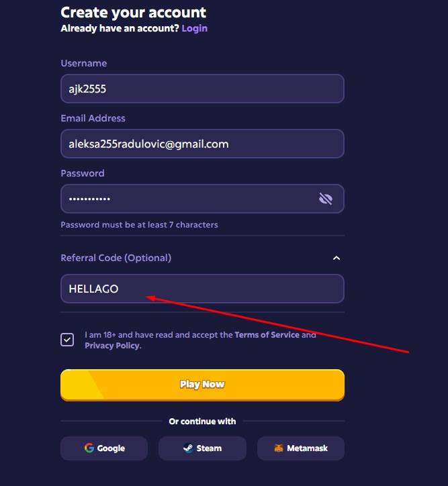Click the Password label text
448x486 pixels.
click(83, 173)
